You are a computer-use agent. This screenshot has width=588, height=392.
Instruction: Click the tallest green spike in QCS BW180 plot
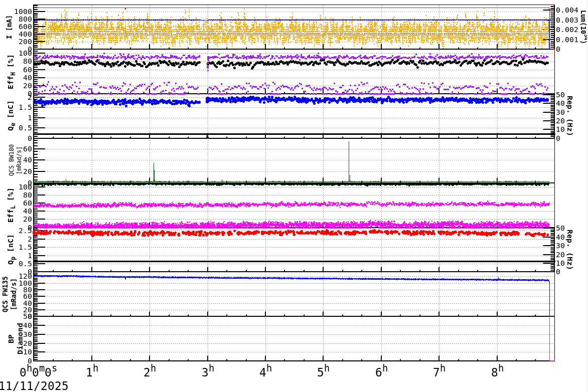(349, 161)
